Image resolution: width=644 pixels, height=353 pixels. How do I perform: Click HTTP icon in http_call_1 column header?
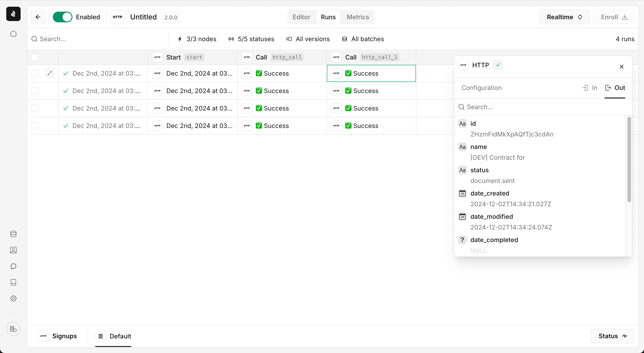click(x=336, y=57)
